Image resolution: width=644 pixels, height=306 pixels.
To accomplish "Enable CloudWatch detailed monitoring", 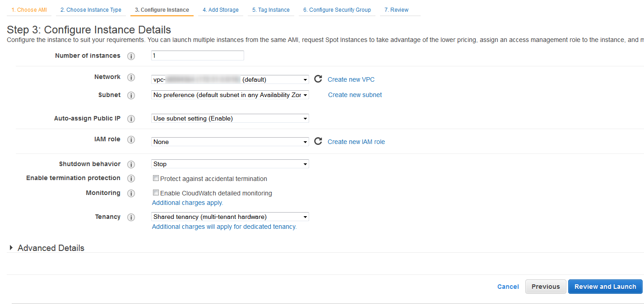I will [156, 192].
